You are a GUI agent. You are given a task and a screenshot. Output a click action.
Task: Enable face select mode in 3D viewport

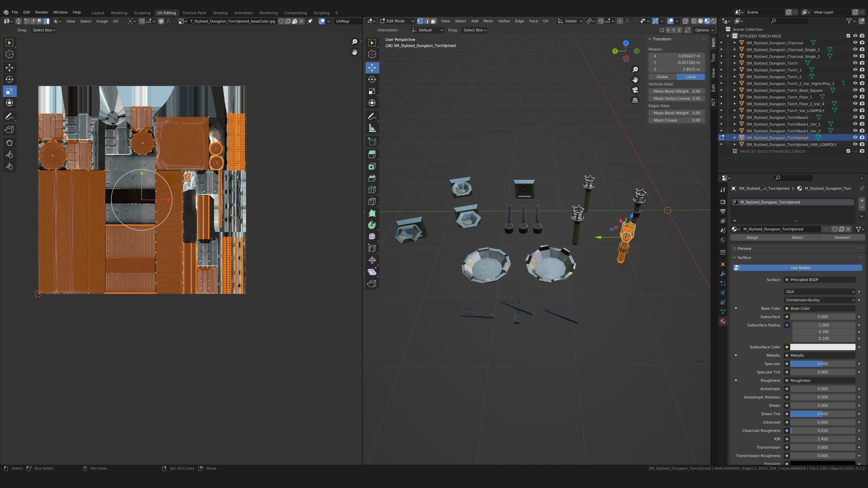coord(434,21)
